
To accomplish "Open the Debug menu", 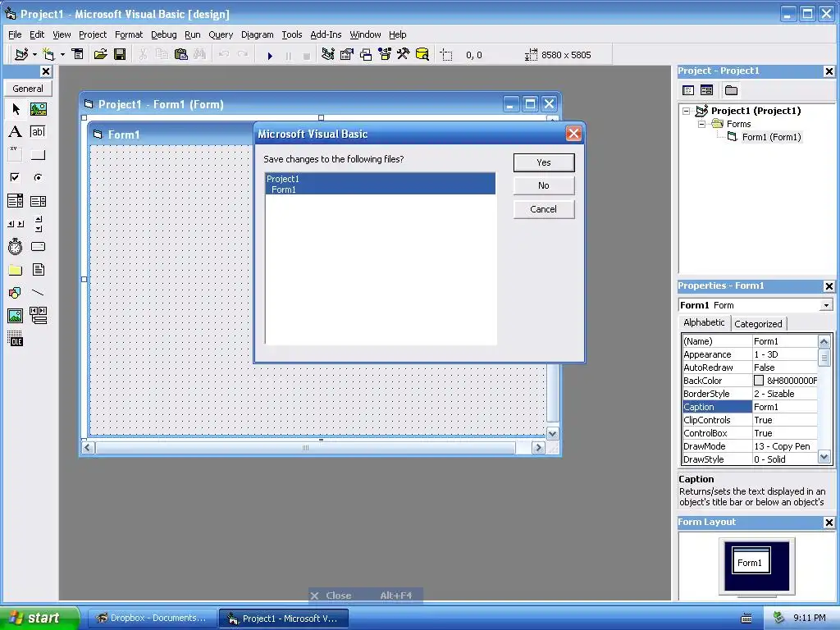I will click(x=163, y=34).
